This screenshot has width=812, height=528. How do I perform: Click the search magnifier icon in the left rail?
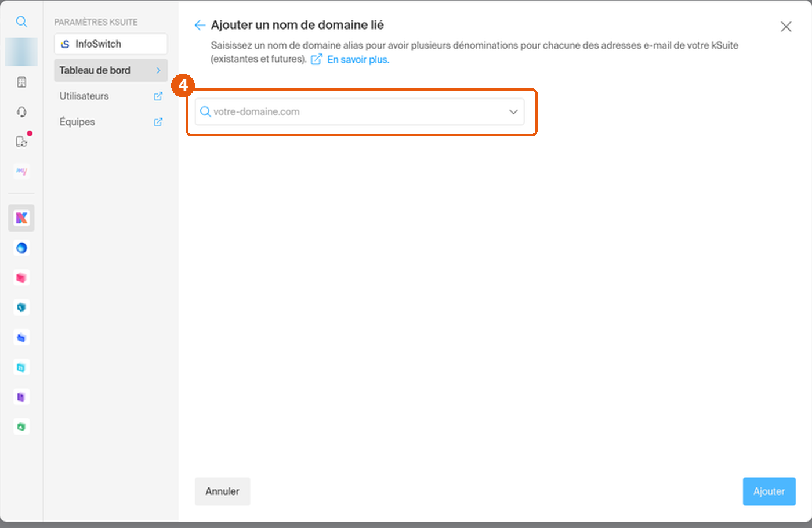coord(21,21)
